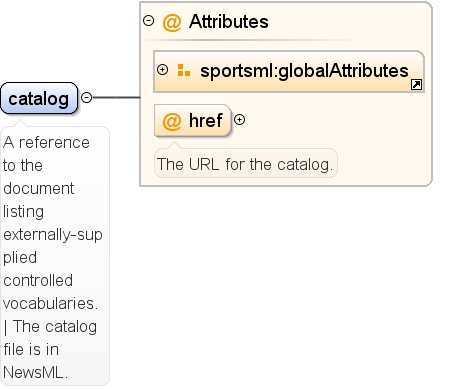The width and height of the screenshot is (450, 389).
Task: Click the Attributes heading label
Action: click(229, 22)
